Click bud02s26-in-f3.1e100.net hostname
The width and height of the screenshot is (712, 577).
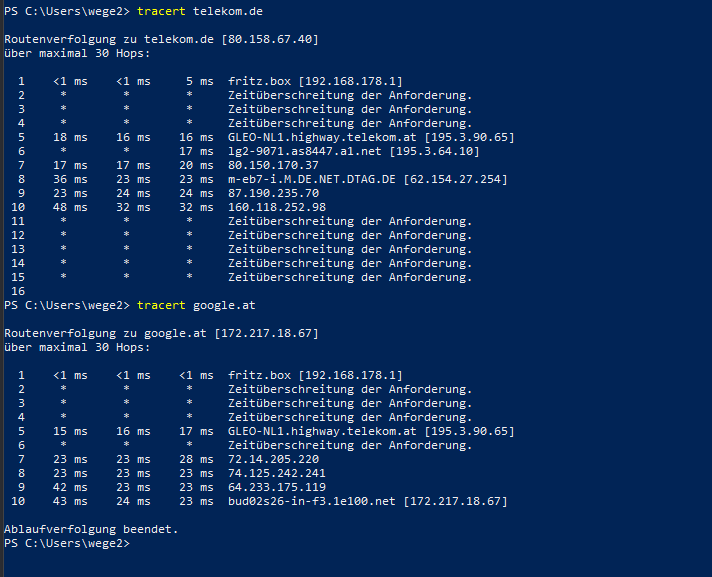(312, 502)
